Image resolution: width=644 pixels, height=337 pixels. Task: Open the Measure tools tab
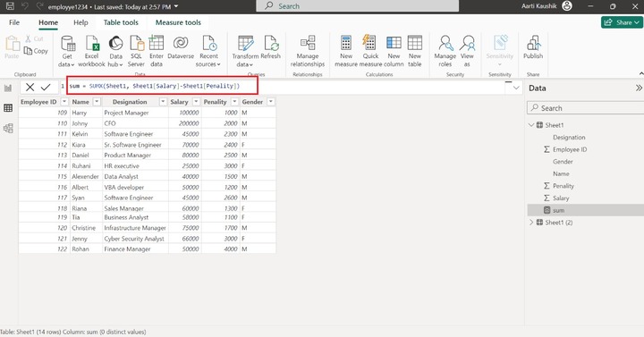[178, 22]
